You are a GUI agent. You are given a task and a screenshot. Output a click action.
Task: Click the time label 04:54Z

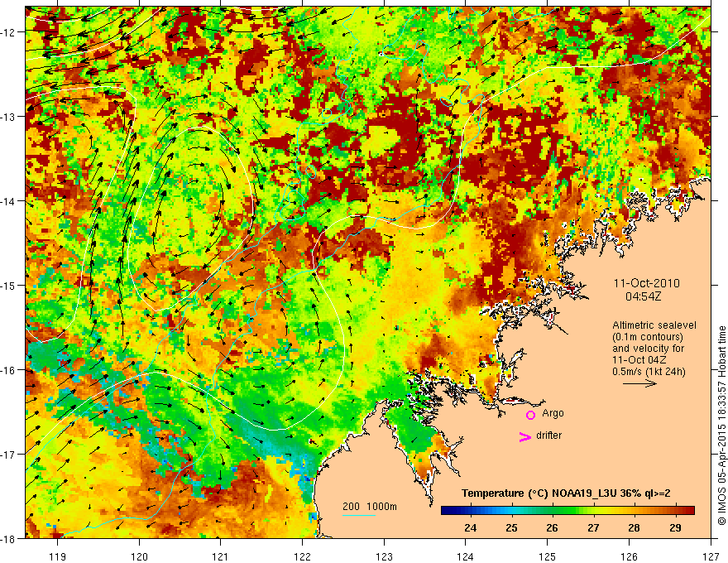[643, 296]
